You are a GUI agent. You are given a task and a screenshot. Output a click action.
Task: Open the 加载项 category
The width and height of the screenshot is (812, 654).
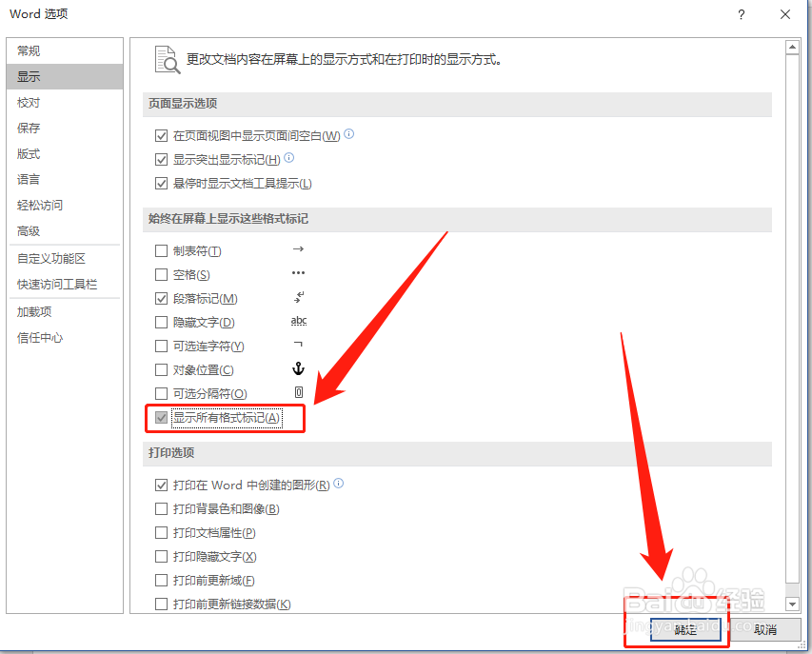tap(65, 311)
